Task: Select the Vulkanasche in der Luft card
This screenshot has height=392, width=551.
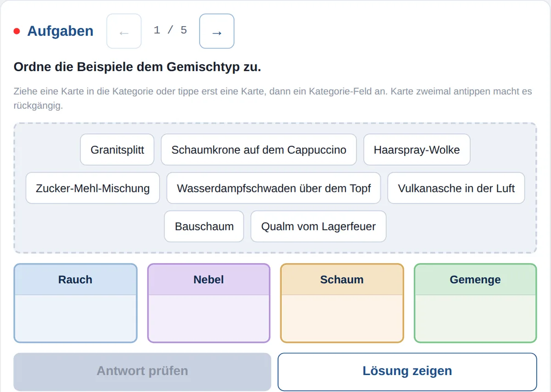Action: [456, 188]
